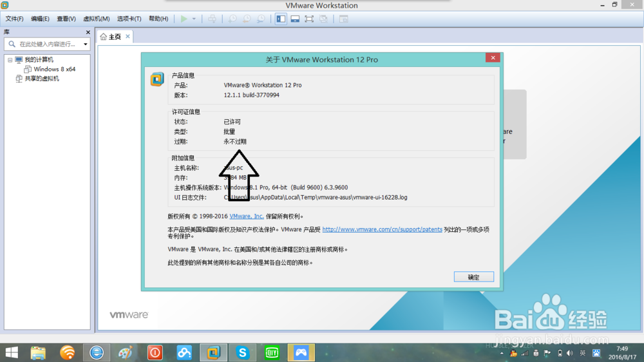Show hidden system tray icons arrow
The image size is (644, 362).
pos(502,353)
